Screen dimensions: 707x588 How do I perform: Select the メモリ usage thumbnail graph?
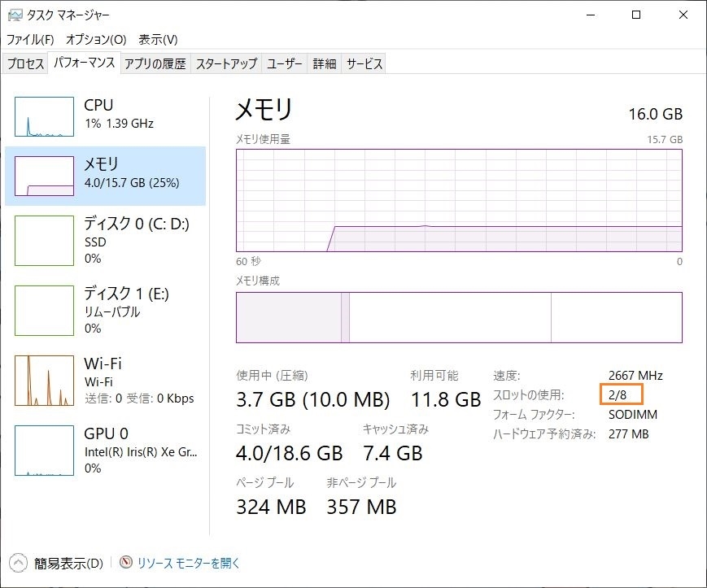click(44, 176)
